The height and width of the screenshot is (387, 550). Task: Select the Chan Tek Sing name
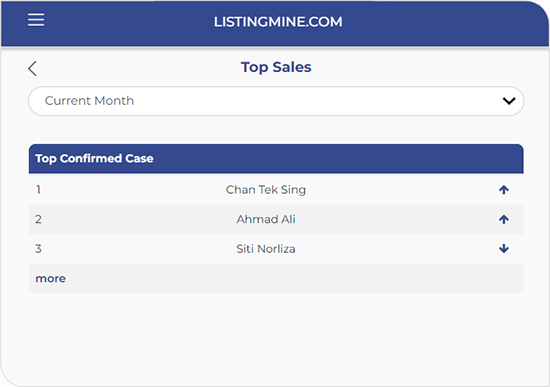click(x=266, y=190)
